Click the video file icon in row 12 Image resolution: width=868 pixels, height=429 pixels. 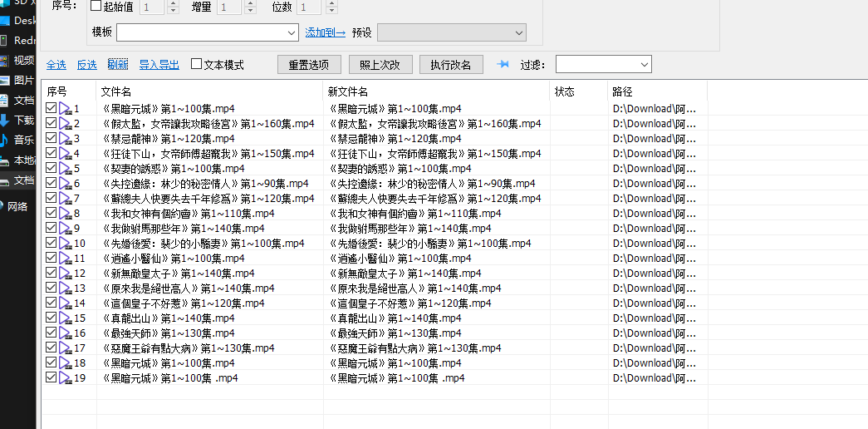click(x=66, y=274)
